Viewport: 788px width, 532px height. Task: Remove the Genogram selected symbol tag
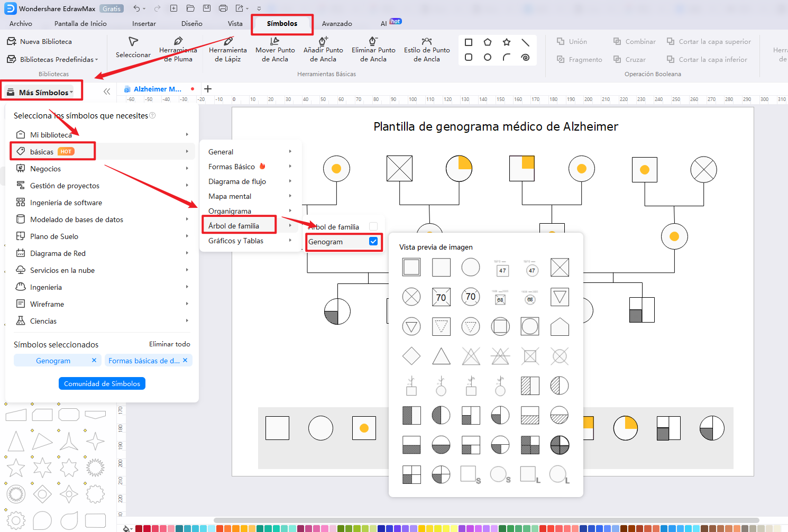(x=94, y=360)
